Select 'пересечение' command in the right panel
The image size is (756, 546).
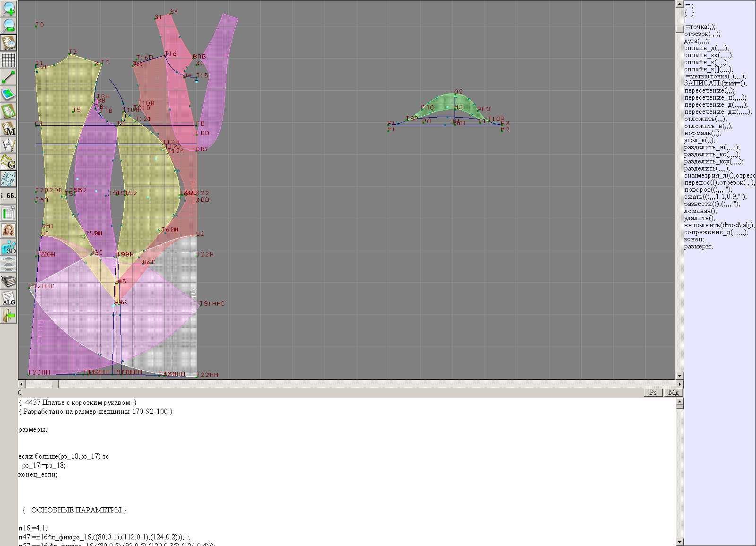(x=709, y=91)
